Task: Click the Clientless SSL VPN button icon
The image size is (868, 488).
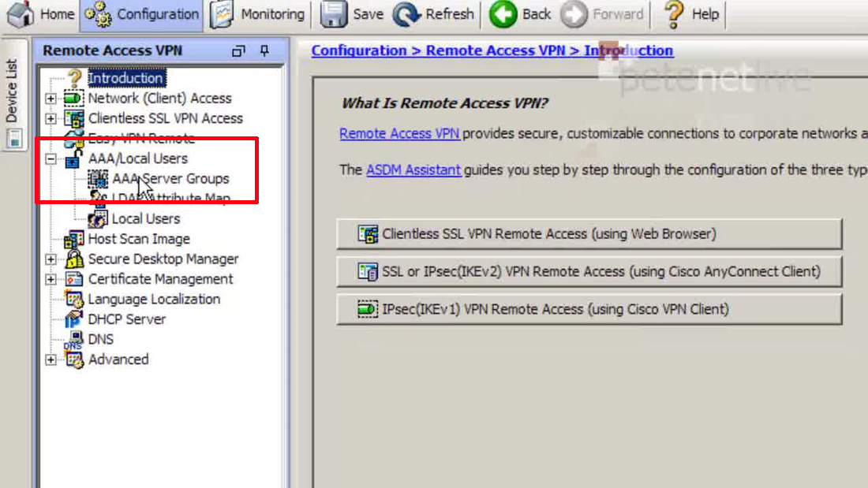Action: [368, 234]
